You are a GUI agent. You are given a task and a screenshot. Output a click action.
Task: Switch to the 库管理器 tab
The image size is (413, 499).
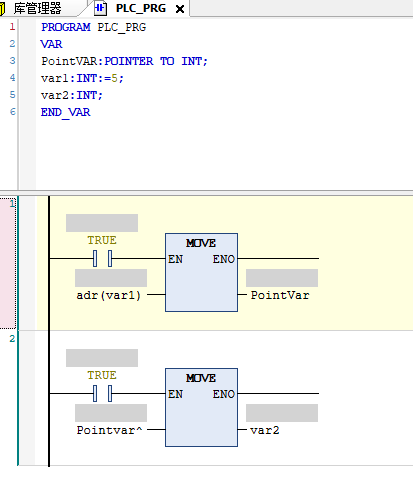(x=37, y=8)
